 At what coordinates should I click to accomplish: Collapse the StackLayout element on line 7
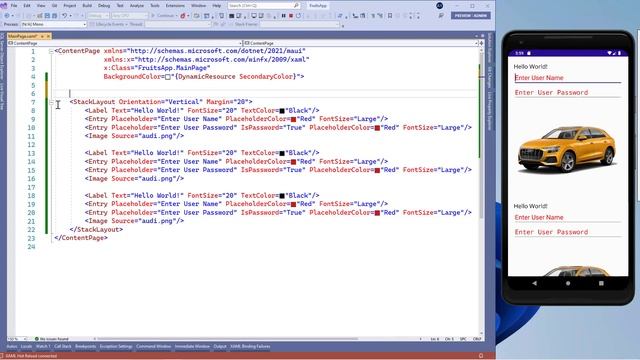pyautogui.click(x=51, y=102)
